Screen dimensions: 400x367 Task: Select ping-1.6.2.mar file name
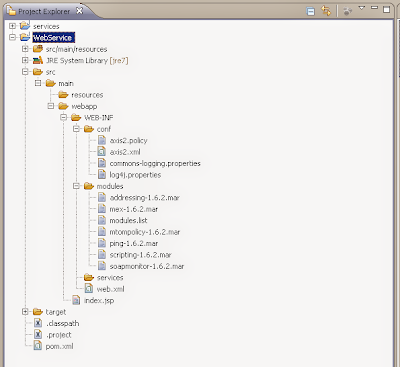click(134, 243)
